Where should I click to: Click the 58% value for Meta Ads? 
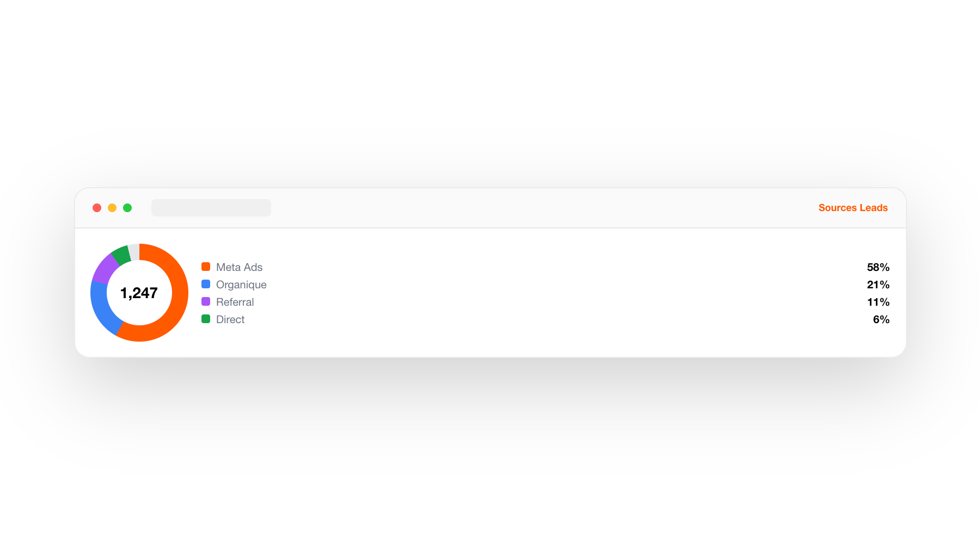point(878,267)
